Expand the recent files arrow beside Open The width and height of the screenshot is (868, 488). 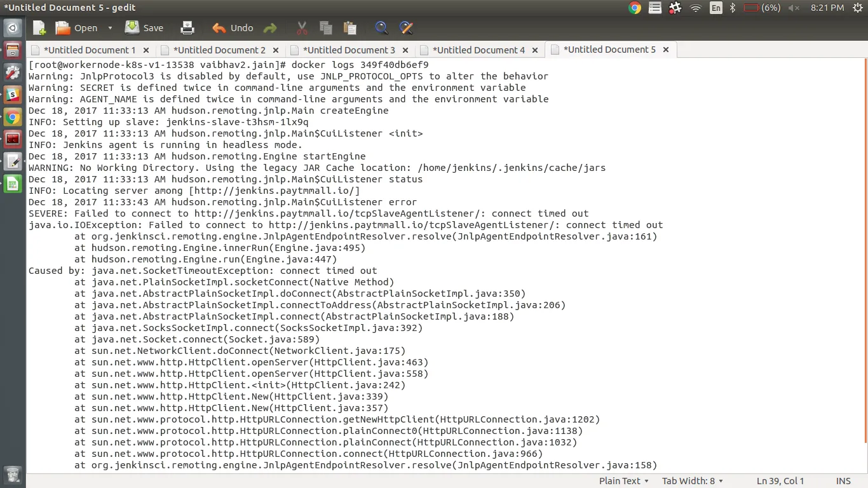(110, 28)
